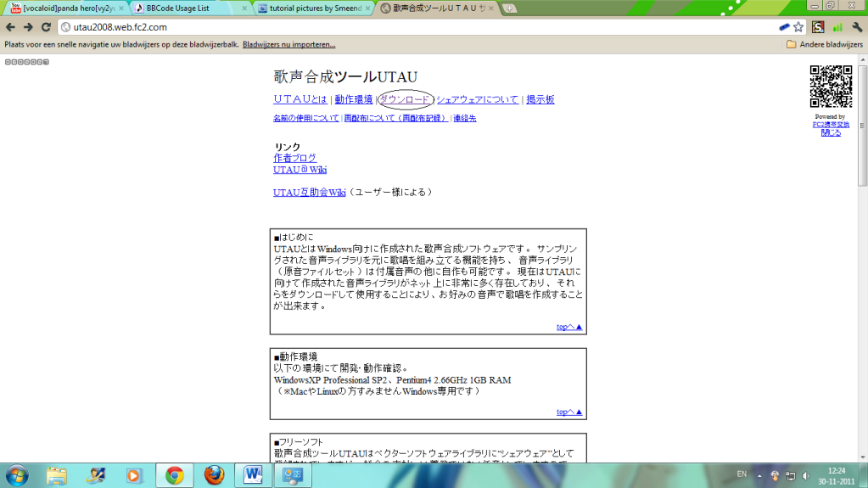Open Microsoft Word from taskbar
Screen dimensions: 868x488
pos(253,475)
